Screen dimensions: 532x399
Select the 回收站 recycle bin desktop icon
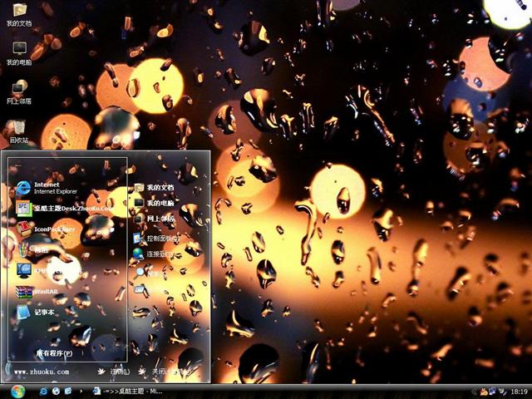18,131
